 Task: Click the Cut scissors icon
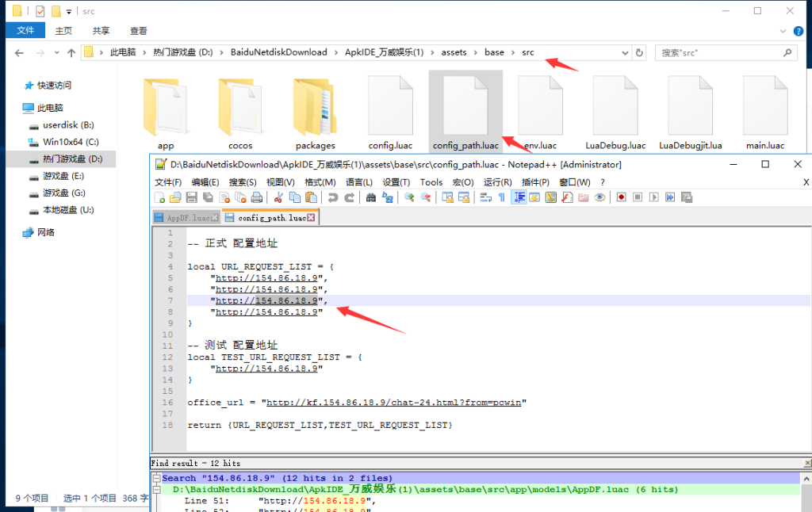[x=279, y=197]
